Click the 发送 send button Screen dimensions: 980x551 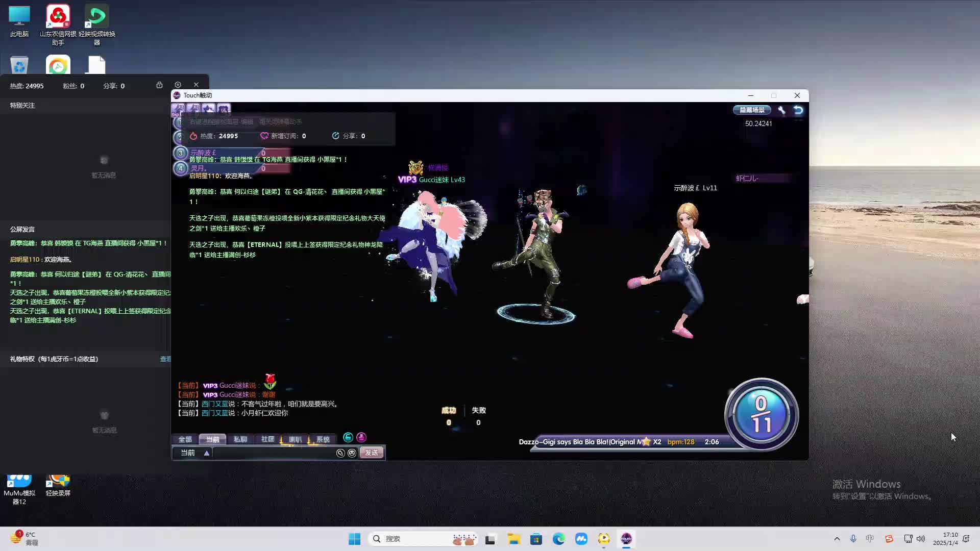[371, 453]
